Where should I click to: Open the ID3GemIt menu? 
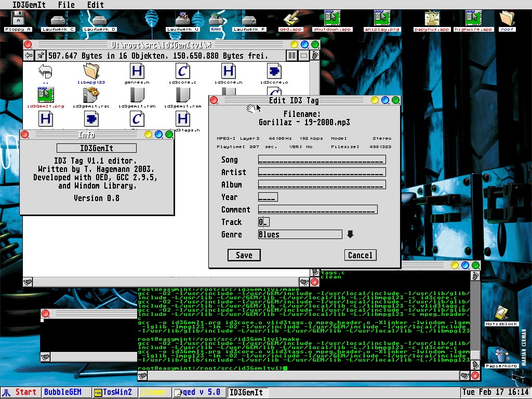pyautogui.click(x=29, y=5)
